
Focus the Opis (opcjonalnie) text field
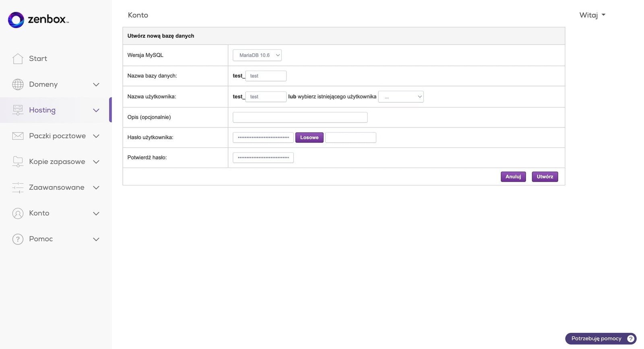tap(300, 117)
